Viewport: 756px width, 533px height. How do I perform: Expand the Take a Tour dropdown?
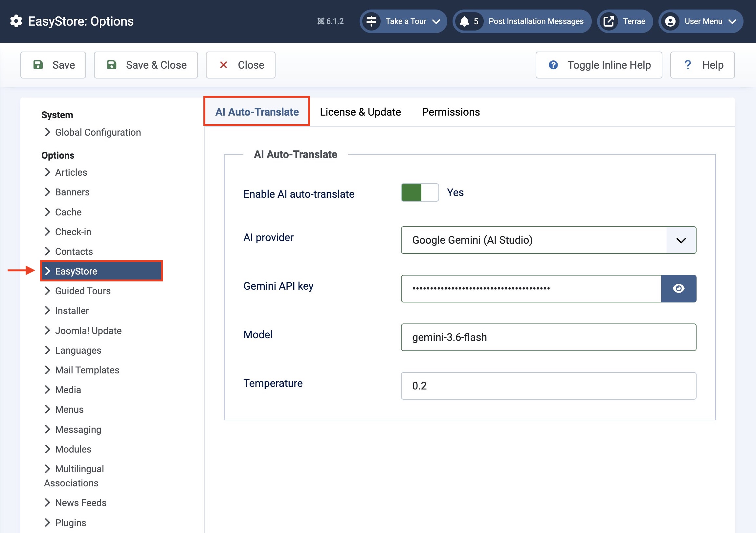click(403, 21)
